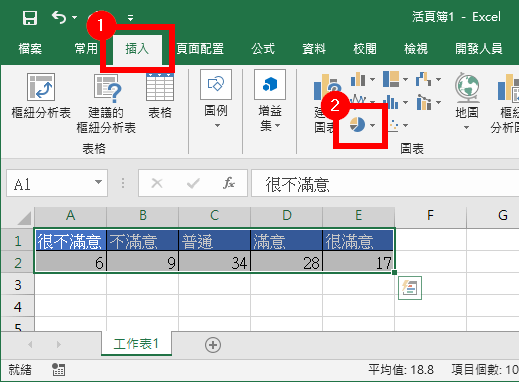This screenshot has width=519, height=382.
Task: Select row 3 header
Action: [17, 284]
